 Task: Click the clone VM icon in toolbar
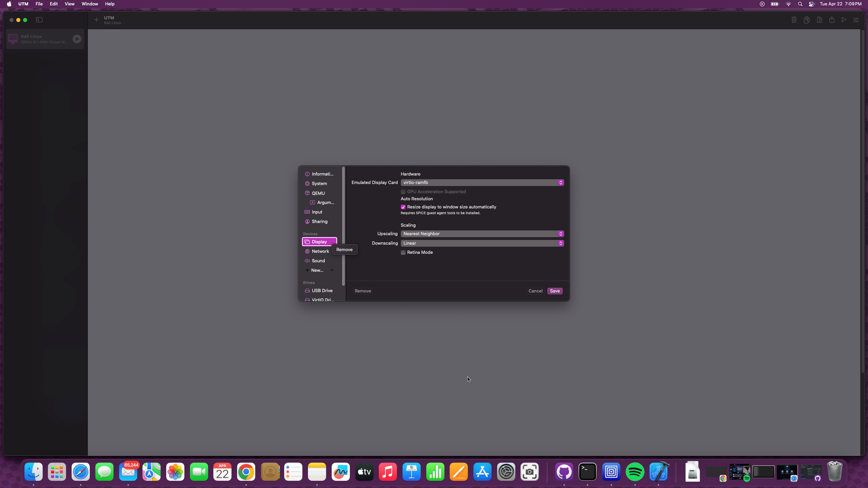tap(807, 20)
